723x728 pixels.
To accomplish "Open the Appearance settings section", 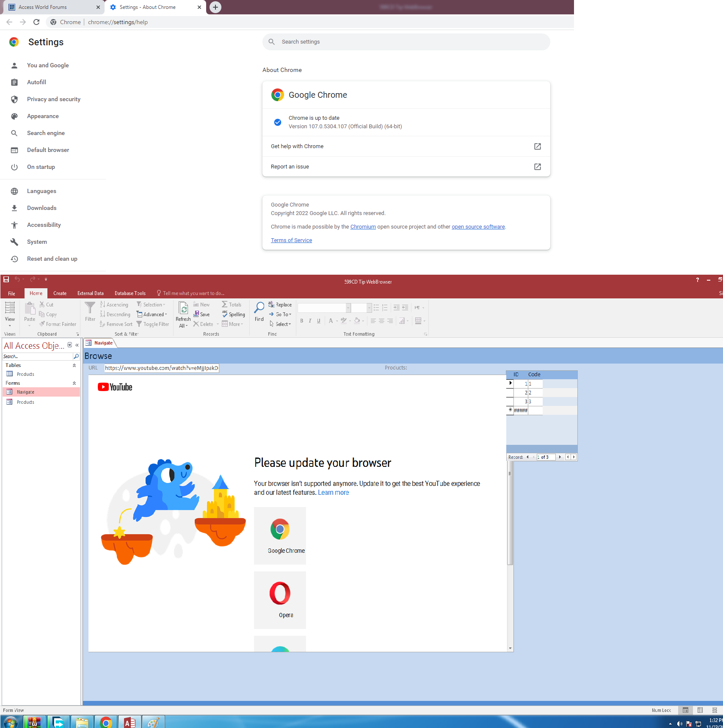I will [43, 116].
